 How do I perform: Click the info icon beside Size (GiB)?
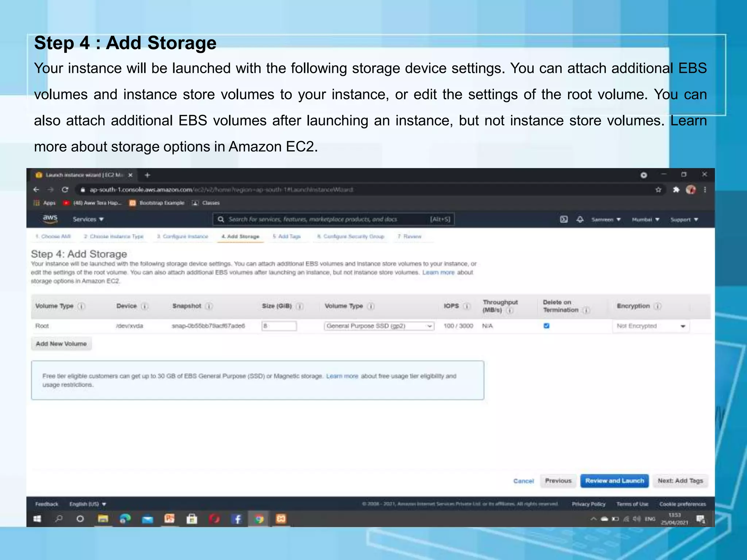tap(299, 306)
